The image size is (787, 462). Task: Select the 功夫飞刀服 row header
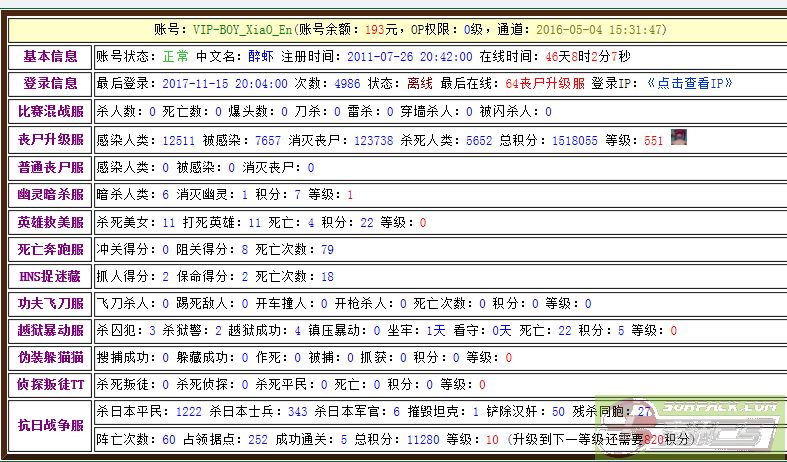click(50, 304)
